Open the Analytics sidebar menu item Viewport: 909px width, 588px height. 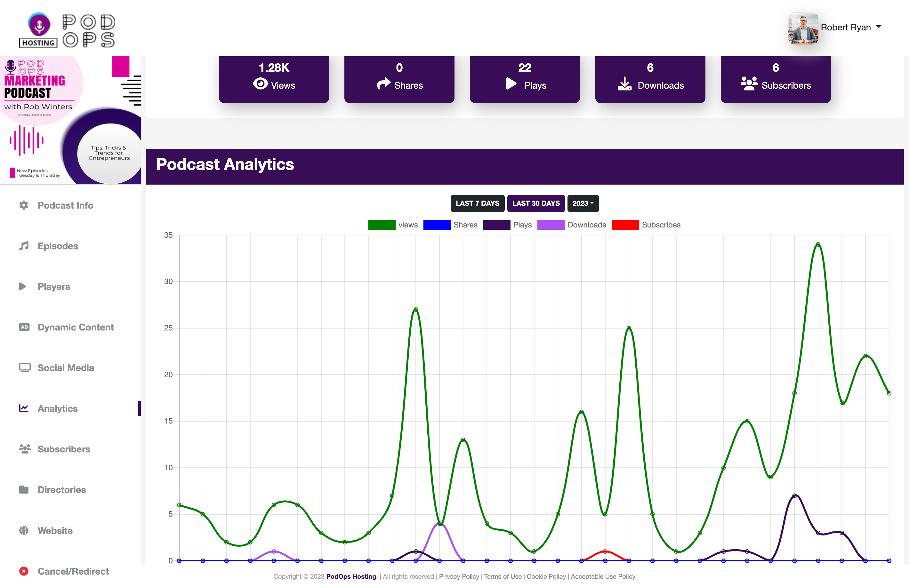[57, 408]
